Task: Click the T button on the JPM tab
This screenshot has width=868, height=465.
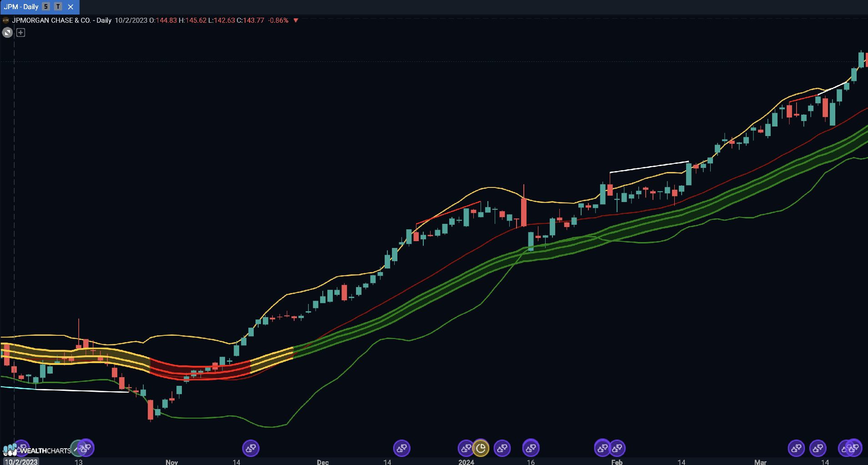Action: click(58, 7)
